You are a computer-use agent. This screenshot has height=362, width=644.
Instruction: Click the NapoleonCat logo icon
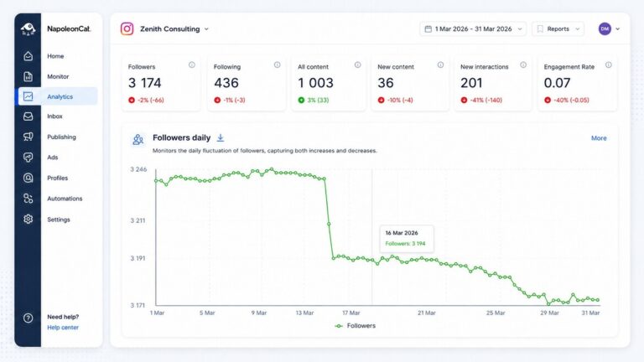pyautogui.click(x=28, y=28)
